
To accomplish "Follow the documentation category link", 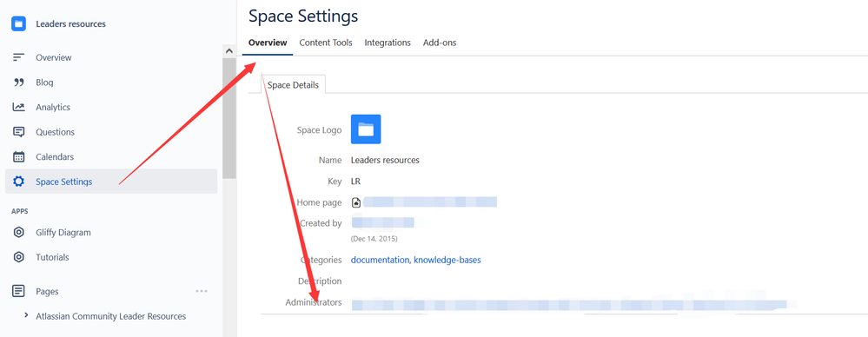I will 381,260.
